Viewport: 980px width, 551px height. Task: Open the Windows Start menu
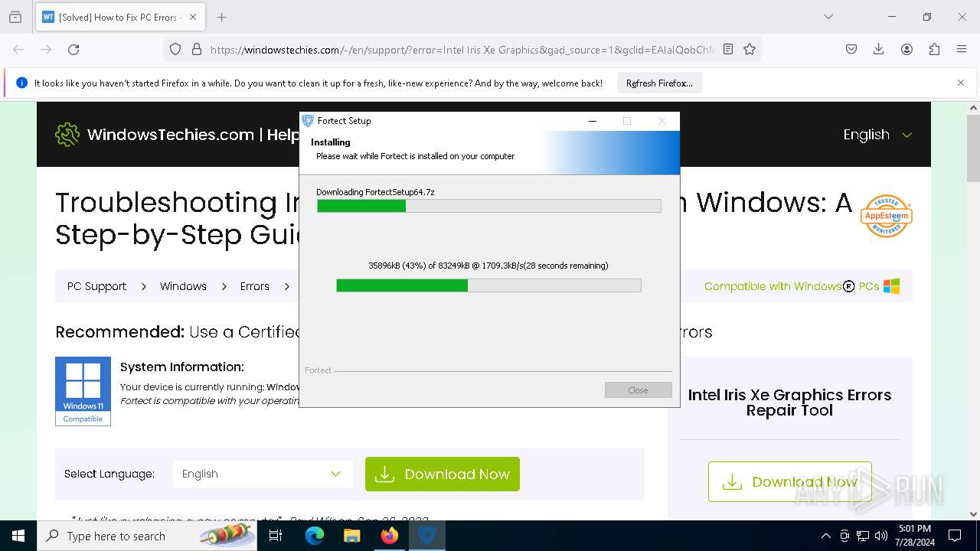(18, 536)
